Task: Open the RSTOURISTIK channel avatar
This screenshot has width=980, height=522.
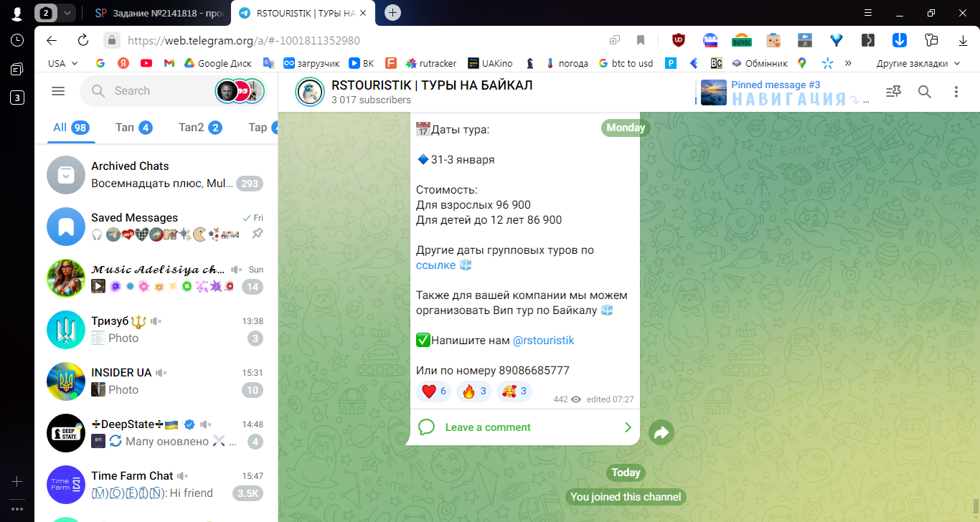Action: point(310,91)
